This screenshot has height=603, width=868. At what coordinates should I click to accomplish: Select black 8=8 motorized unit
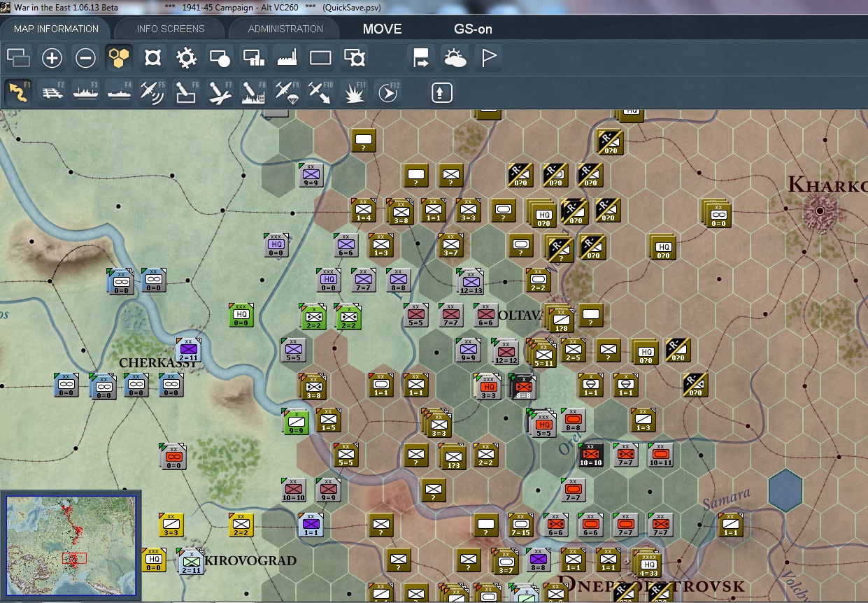pos(524,386)
